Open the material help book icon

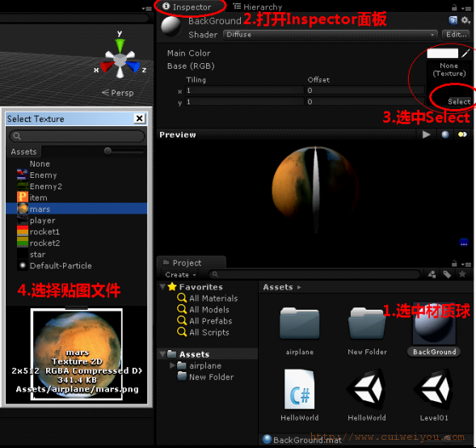click(453, 20)
